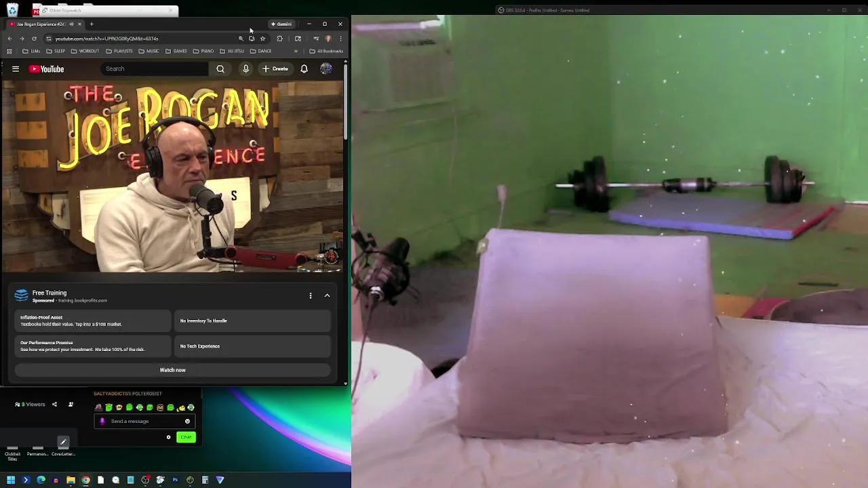Open chat settings gear icon
868x488 pixels.
point(169,437)
